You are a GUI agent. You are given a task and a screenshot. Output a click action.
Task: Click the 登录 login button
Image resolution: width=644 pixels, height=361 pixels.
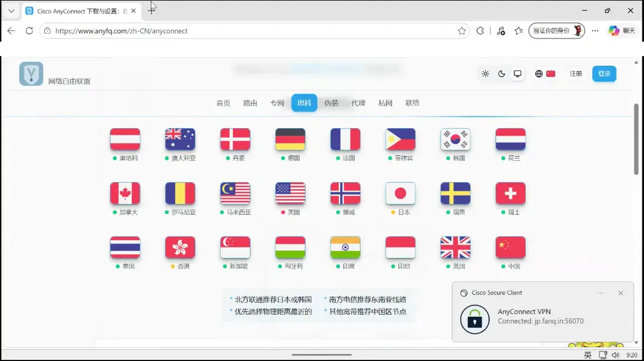click(x=604, y=74)
